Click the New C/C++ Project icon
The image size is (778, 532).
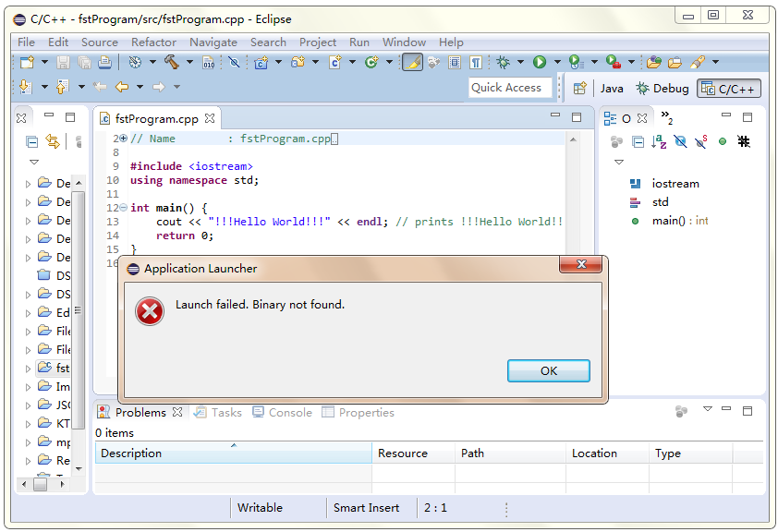pyautogui.click(x=261, y=62)
